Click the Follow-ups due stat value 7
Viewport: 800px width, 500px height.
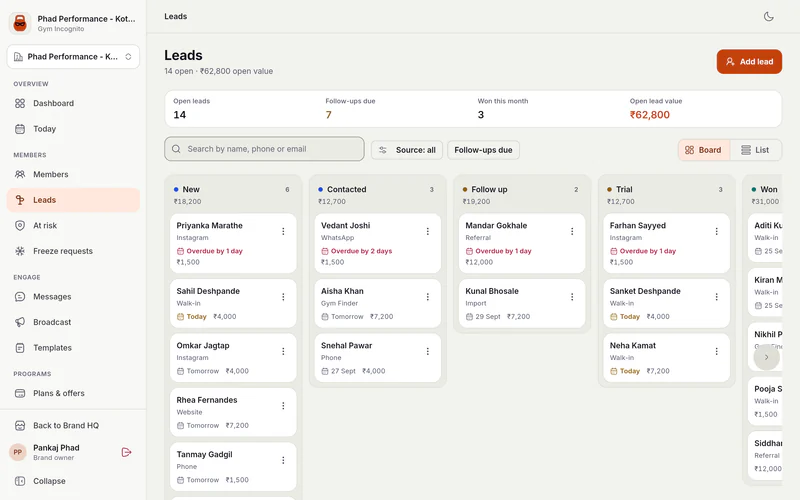coord(329,115)
